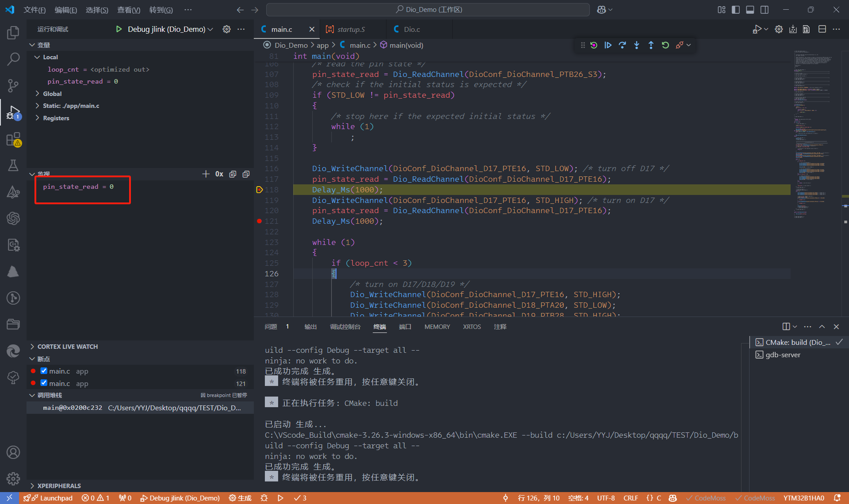
Task: Select CMake: build terminal entry
Action: coord(798,342)
